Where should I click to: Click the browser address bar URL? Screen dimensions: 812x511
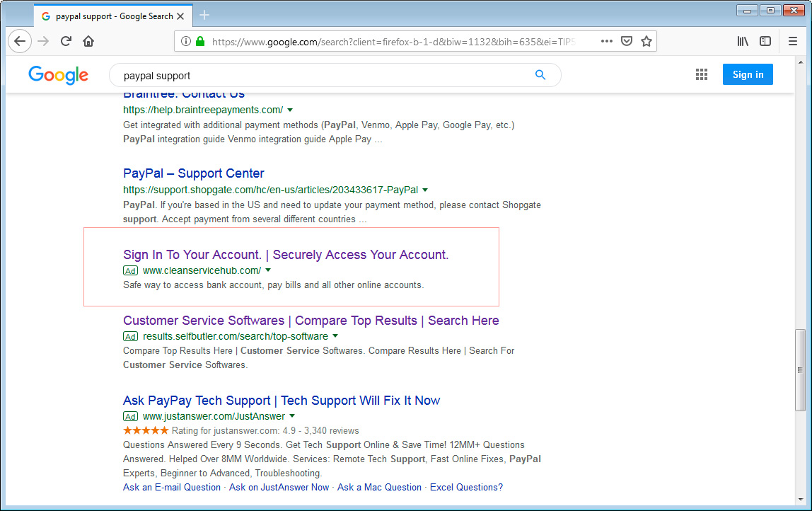pos(393,42)
